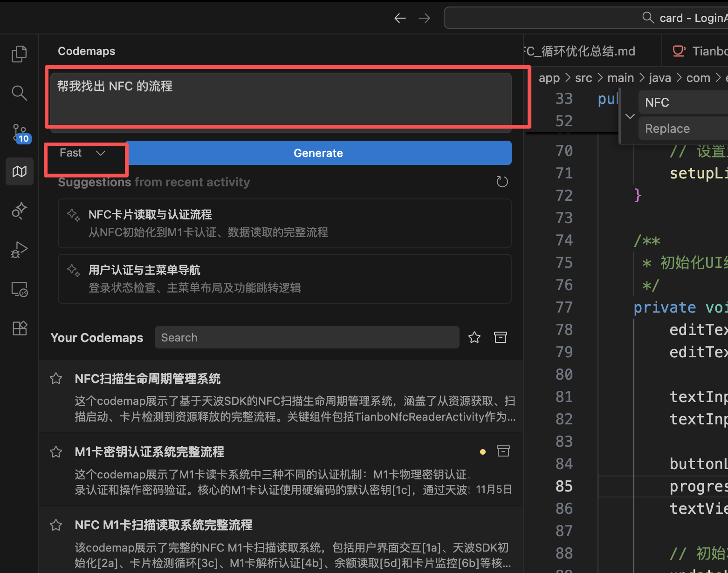Choose the NFC卡片读取与认证流程 suggestion
Viewport: 728px width, 573px height.
pyautogui.click(x=284, y=223)
